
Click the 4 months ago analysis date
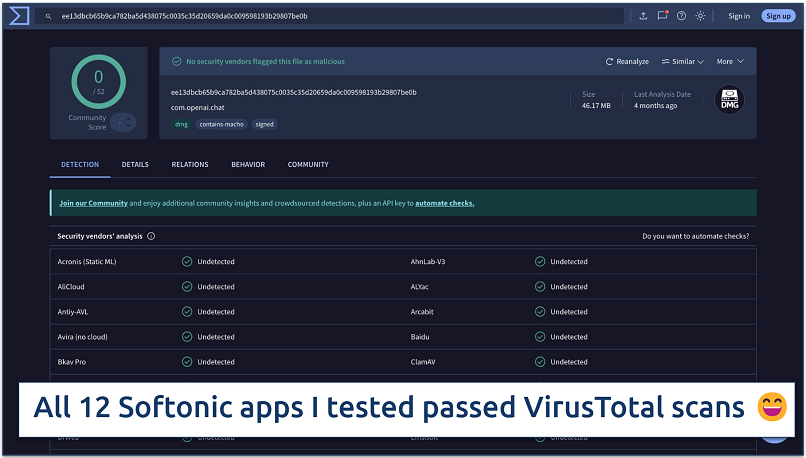[655, 105]
